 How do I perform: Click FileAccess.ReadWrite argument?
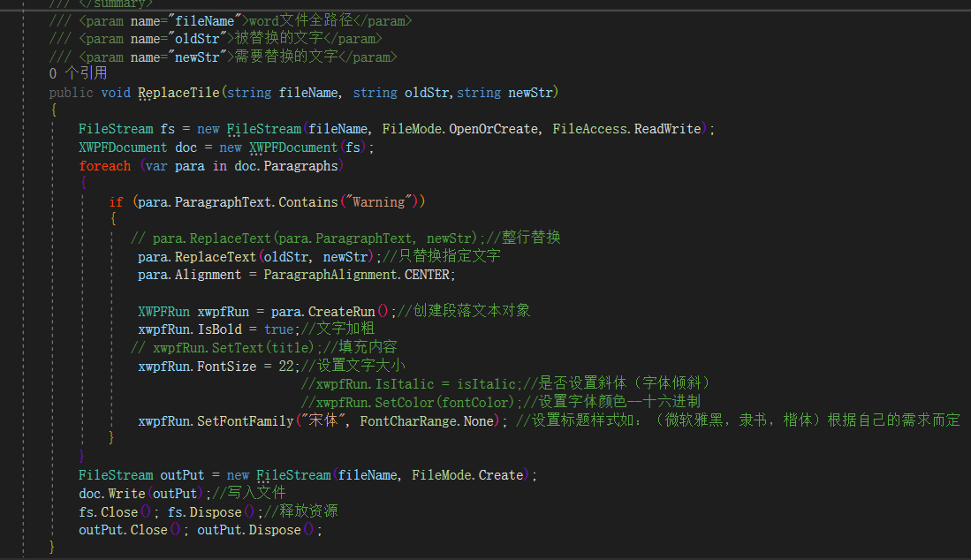pos(626,129)
